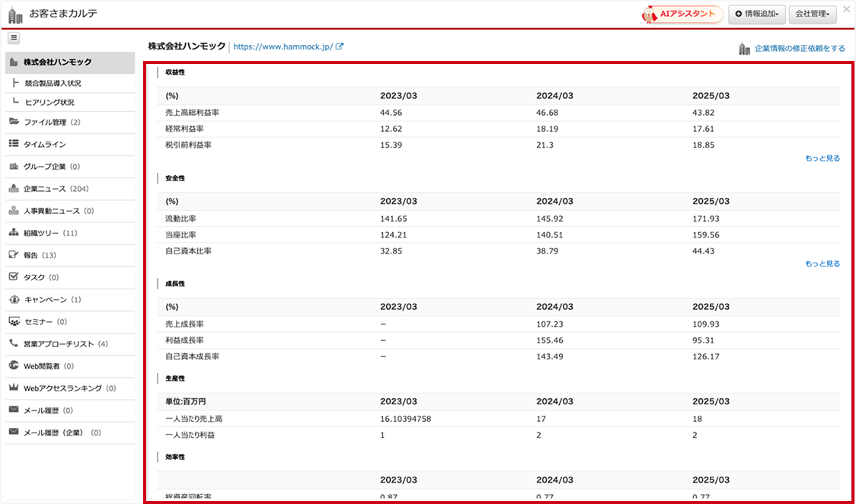The image size is (856, 504).
Task: Open the https://www.hammock.jp/ link
Action: click(x=283, y=46)
